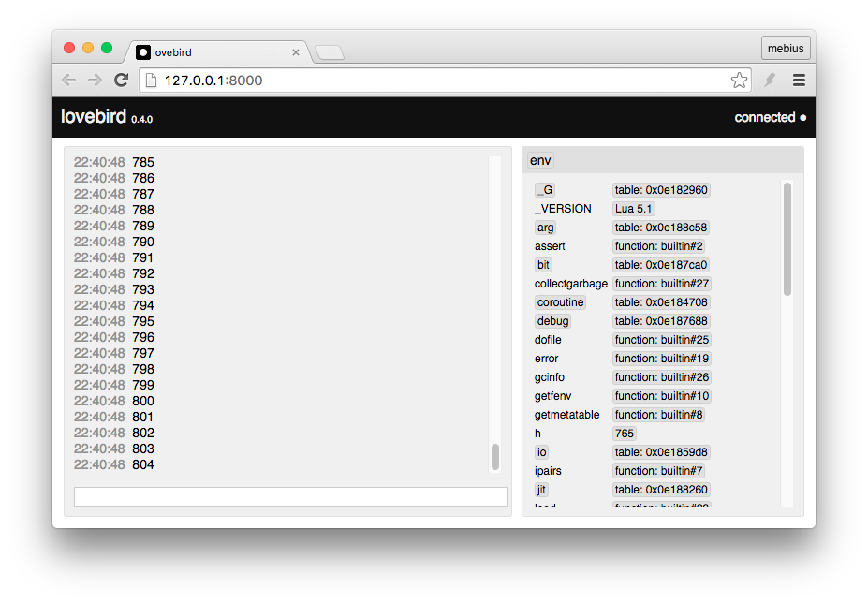Click the dofile variable name
The image size is (868, 603).
(548, 340)
